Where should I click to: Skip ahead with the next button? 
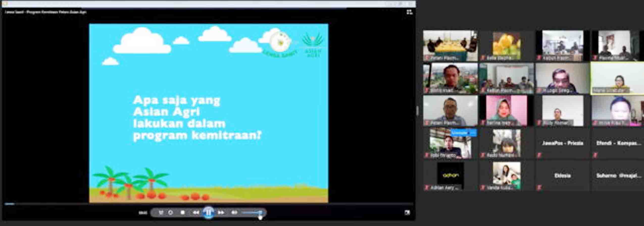pyautogui.click(x=221, y=213)
